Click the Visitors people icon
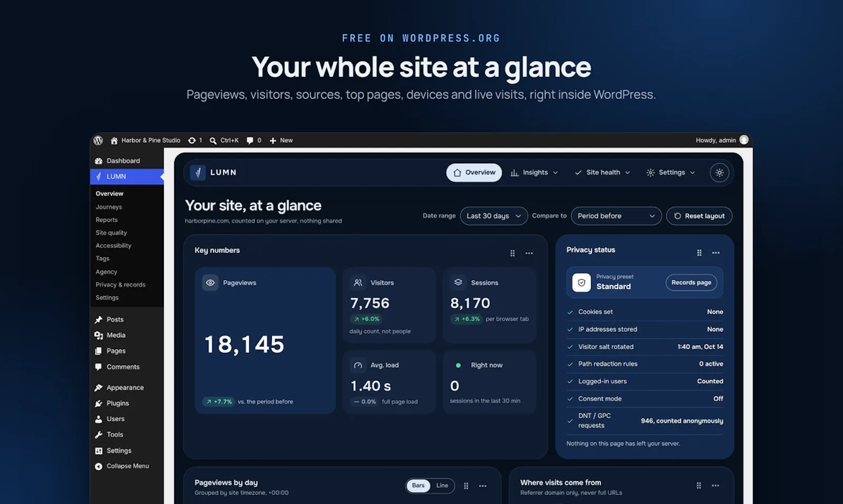Image resolution: width=843 pixels, height=504 pixels. (x=358, y=283)
